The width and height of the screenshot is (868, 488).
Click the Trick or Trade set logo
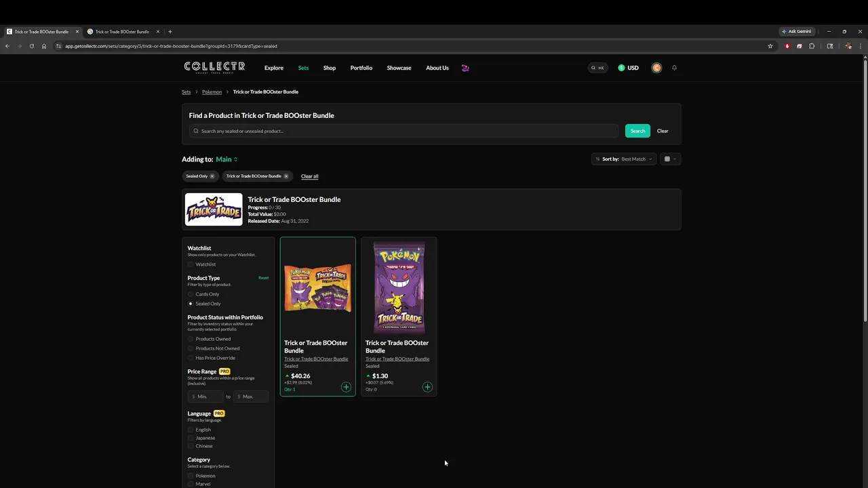214,209
